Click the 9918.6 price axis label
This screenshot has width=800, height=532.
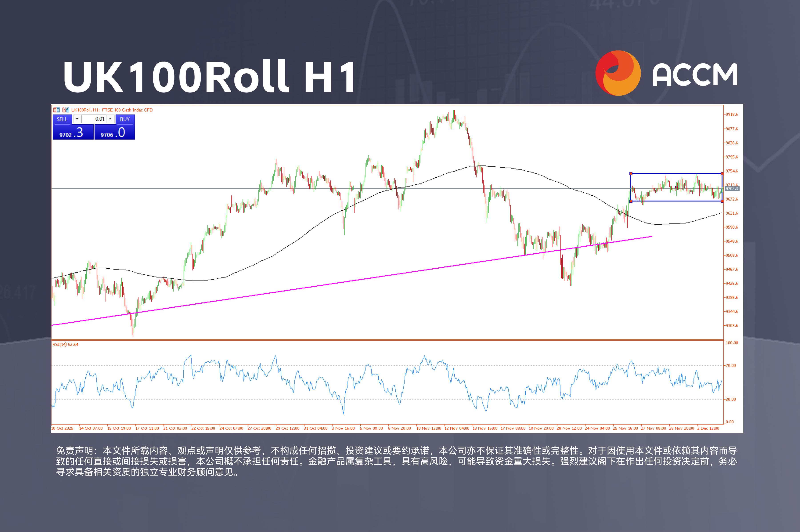coord(732,115)
